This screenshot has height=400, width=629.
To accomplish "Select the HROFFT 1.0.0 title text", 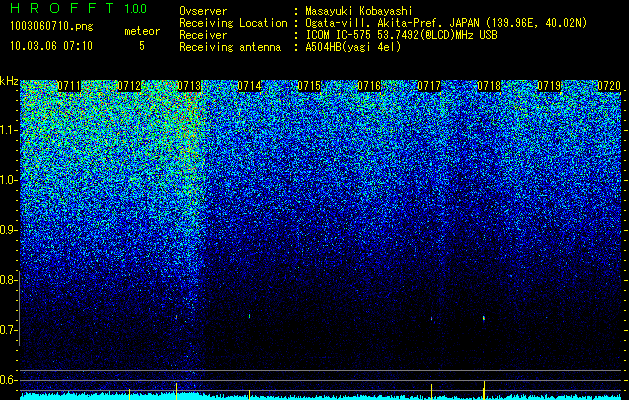I will pos(78,8).
